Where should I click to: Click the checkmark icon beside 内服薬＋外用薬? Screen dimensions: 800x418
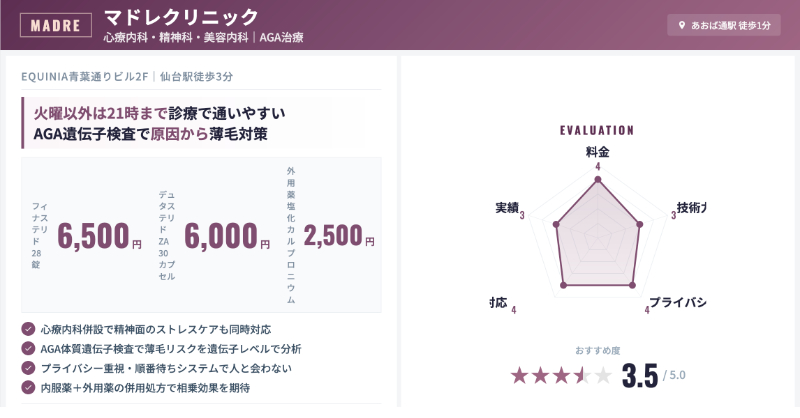[x=28, y=387]
